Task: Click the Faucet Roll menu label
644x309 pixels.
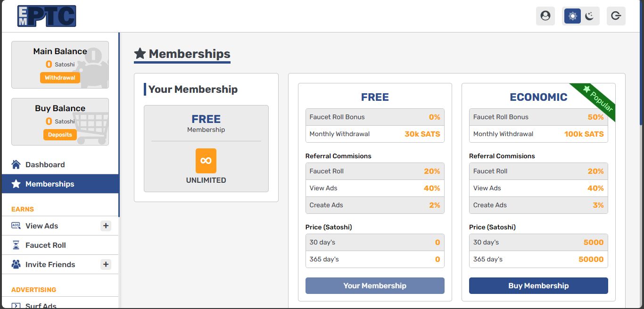Action: tap(46, 245)
